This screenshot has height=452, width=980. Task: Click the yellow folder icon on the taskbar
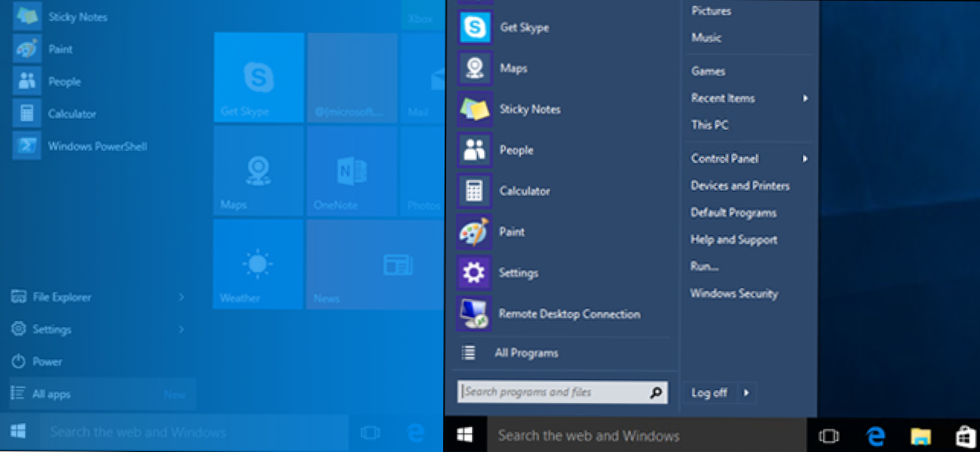click(x=921, y=436)
